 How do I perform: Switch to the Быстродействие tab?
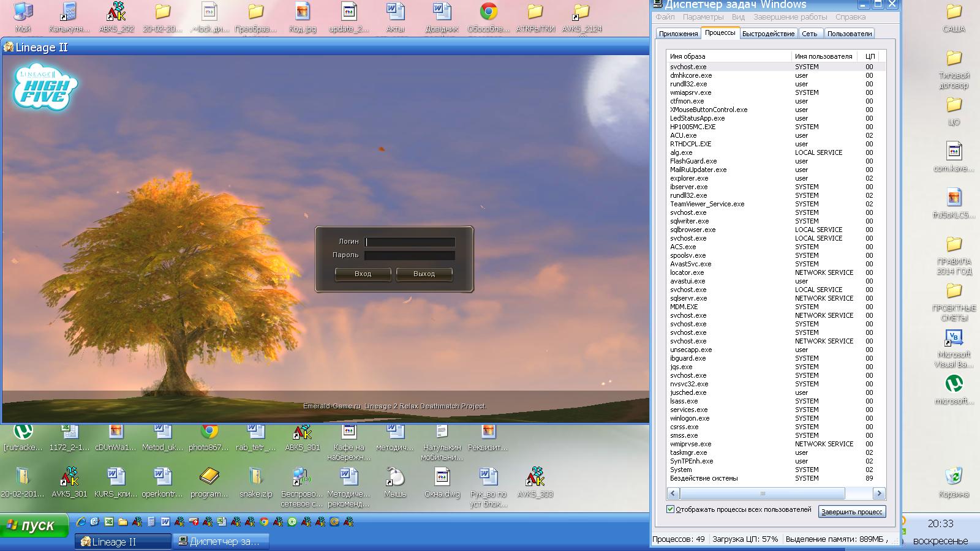768,34
